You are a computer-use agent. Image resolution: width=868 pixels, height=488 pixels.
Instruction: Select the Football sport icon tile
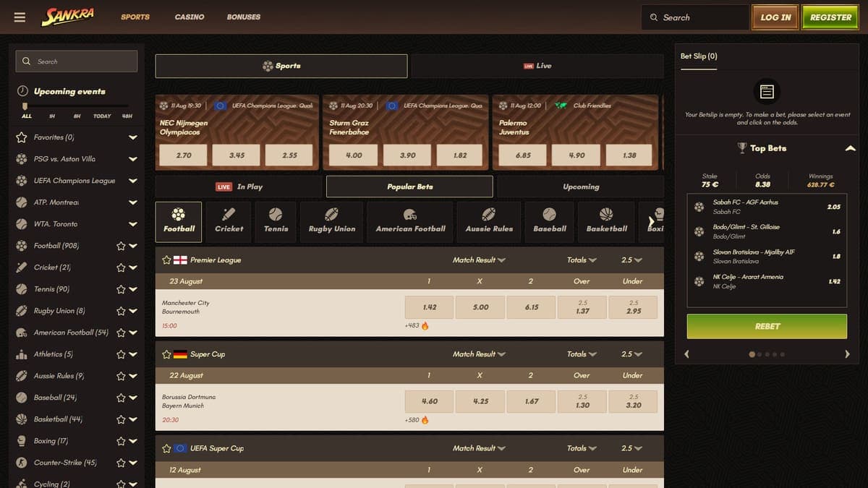tap(179, 222)
